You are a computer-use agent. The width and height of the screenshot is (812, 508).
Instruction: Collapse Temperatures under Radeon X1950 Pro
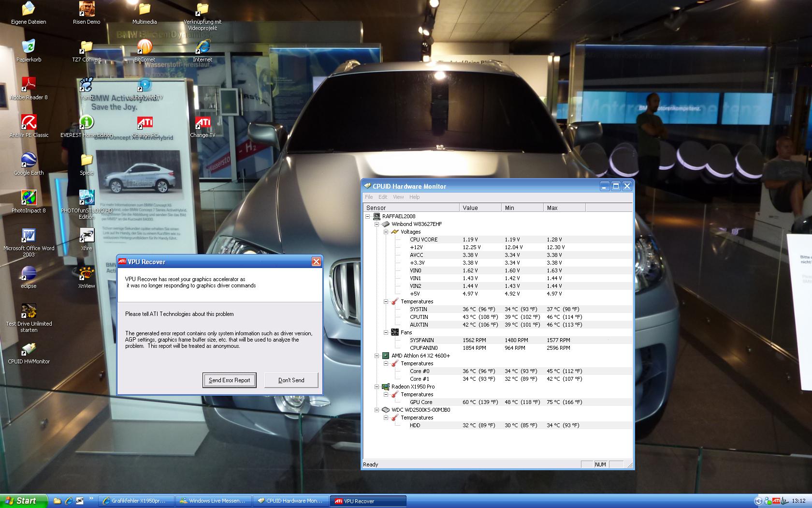tap(386, 394)
